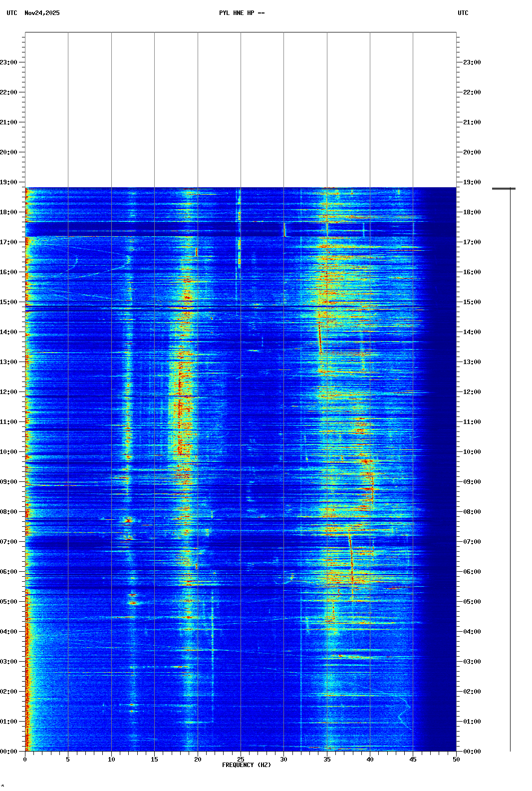
Task: Click the PYL HNE HP title text
Action: point(242,13)
